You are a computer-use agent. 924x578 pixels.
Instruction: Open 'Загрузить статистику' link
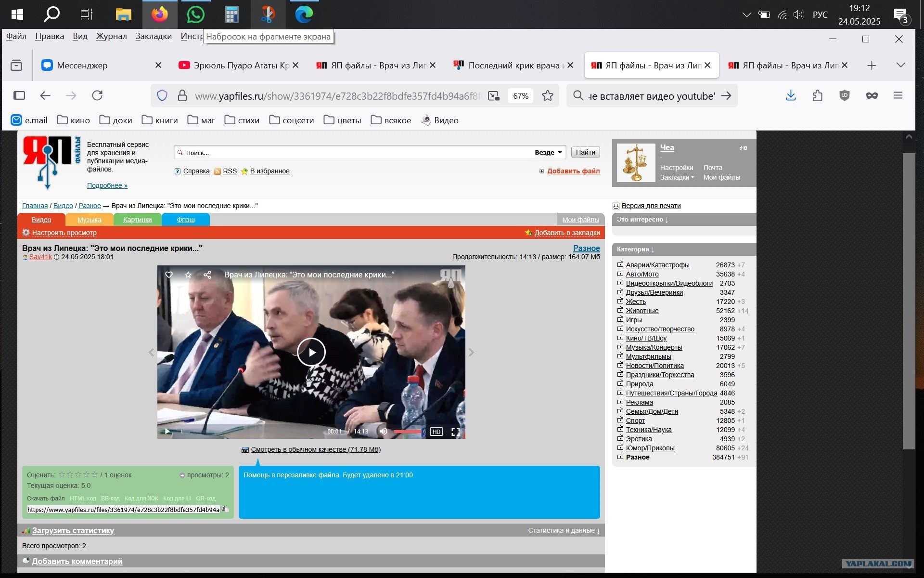tap(73, 530)
